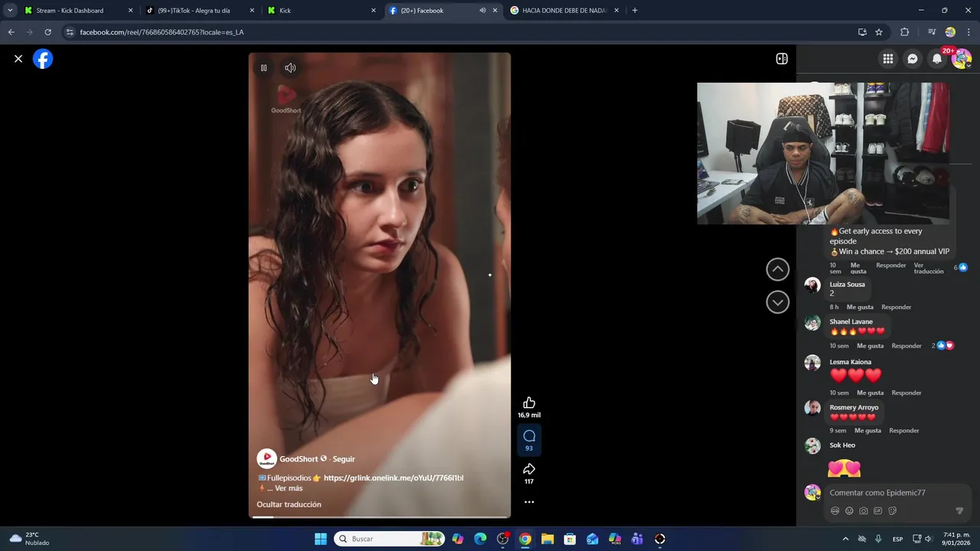Open reel more options ellipsis
The image size is (980, 551).
click(529, 502)
